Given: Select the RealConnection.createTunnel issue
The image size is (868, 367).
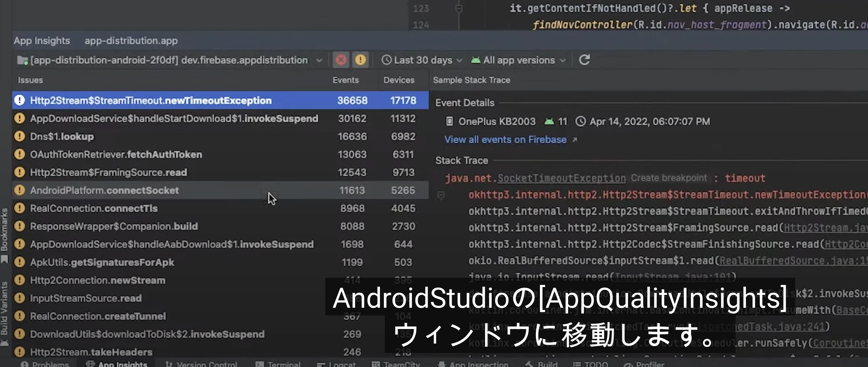Looking at the screenshot, I should pyautogui.click(x=220, y=316).
